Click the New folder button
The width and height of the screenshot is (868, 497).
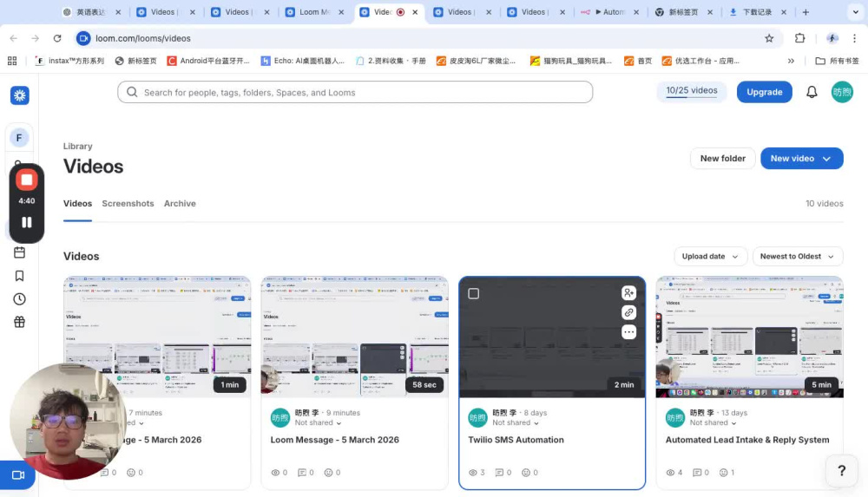[722, 158]
